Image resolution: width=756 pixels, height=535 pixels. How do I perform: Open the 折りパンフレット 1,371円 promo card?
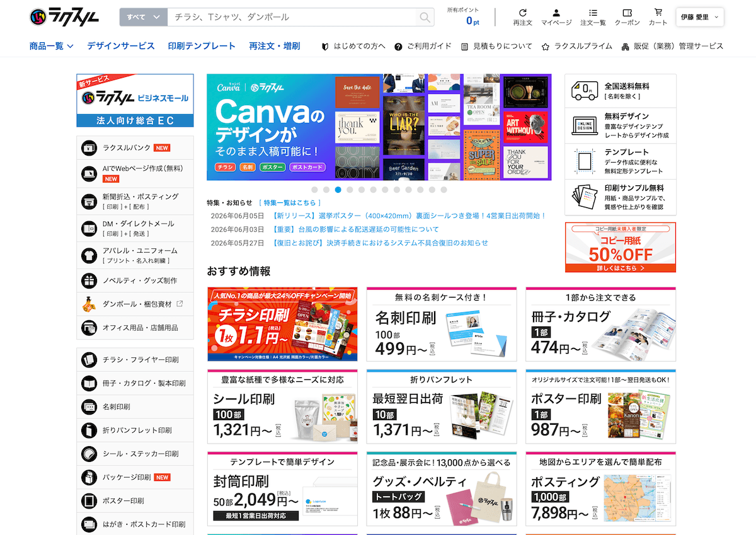(442, 406)
